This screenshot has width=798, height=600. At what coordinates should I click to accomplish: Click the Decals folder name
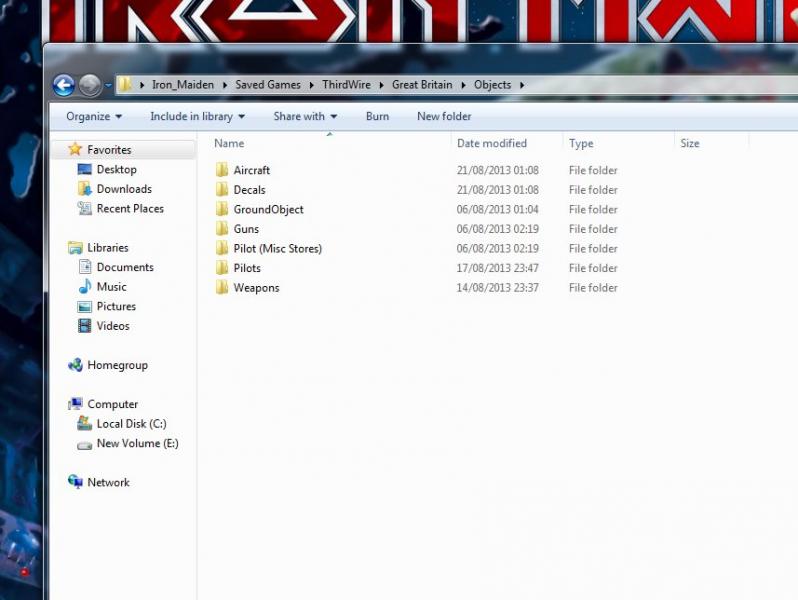point(249,190)
